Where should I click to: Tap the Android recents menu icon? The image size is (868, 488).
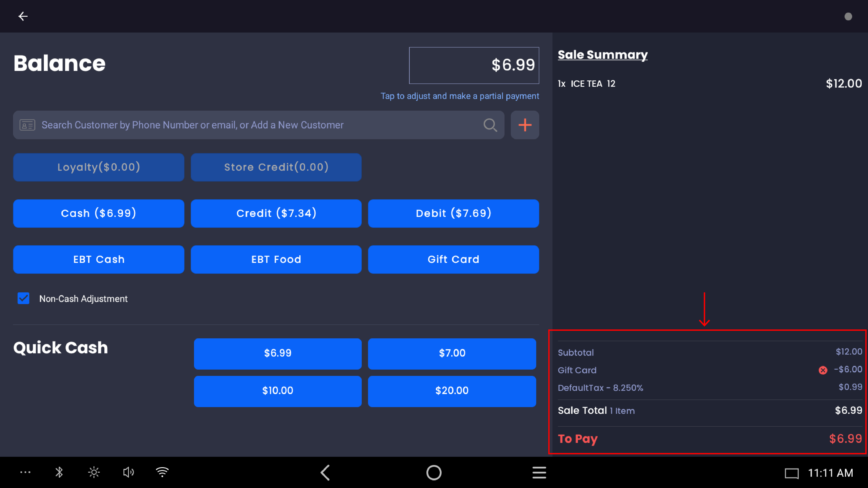click(539, 473)
